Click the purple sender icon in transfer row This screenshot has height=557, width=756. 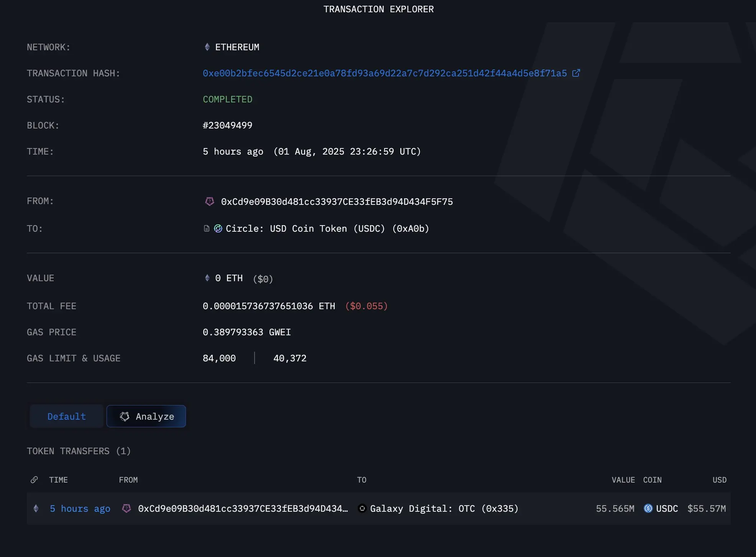127,508
